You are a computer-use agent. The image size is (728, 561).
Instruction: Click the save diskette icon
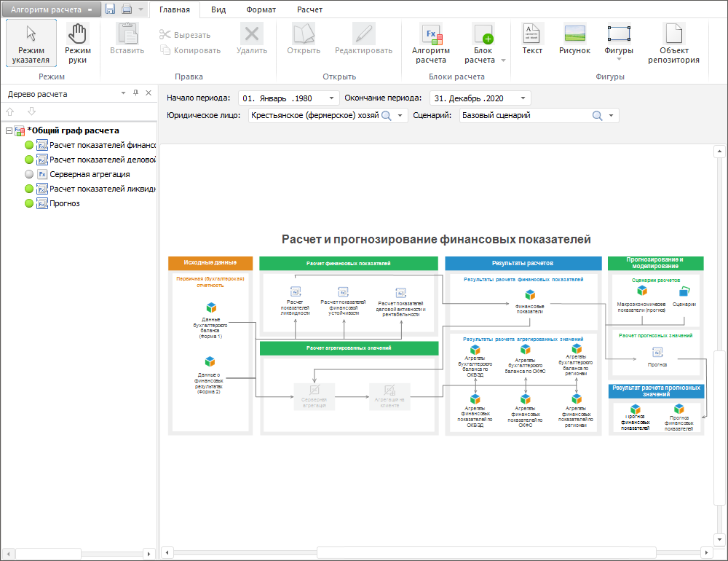tap(110, 9)
